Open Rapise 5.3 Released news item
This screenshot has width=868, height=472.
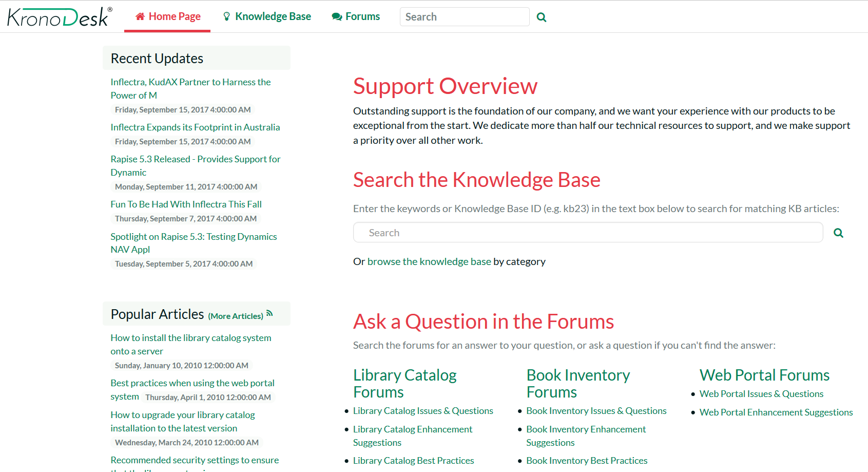coord(195,159)
